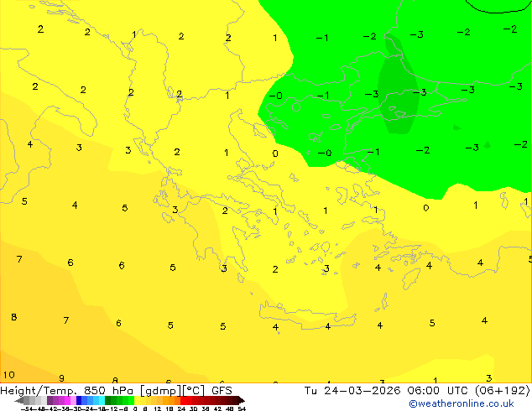Click the 'GFS' model label in title
Image resolution: width=532 pixels, height=411 pixels.
click(x=222, y=391)
